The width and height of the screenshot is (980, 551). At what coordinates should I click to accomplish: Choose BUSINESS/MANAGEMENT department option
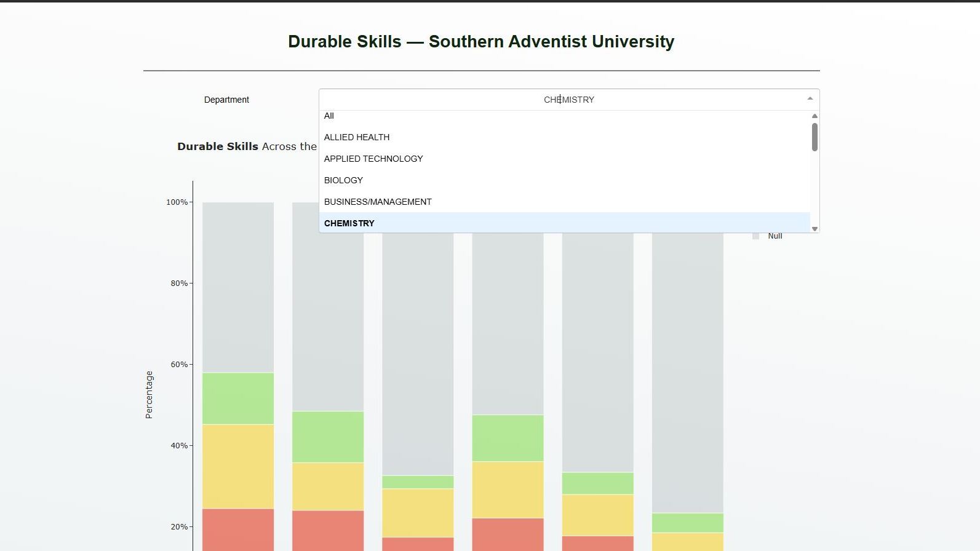pyautogui.click(x=378, y=202)
